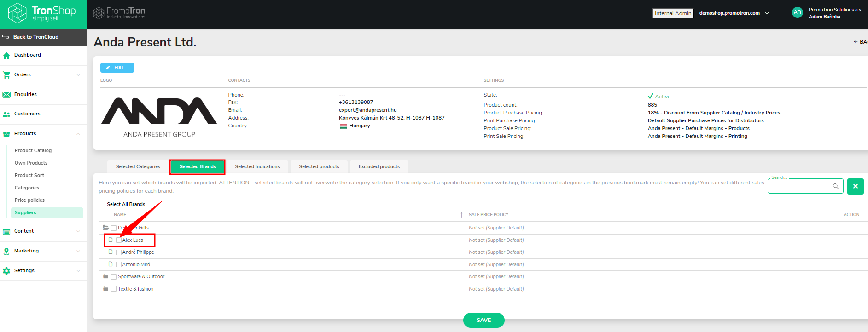Image resolution: width=868 pixels, height=332 pixels.
Task: Click the blue EDIT button
Action: (x=117, y=68)
